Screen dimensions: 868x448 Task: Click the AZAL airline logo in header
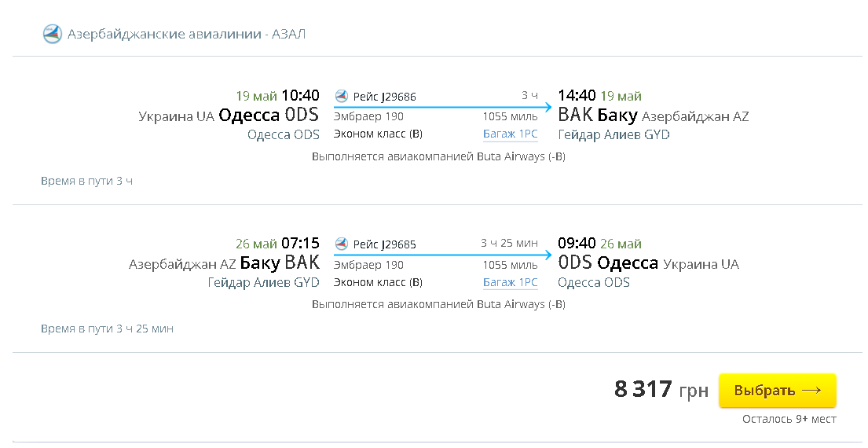(x=52, y=34)
